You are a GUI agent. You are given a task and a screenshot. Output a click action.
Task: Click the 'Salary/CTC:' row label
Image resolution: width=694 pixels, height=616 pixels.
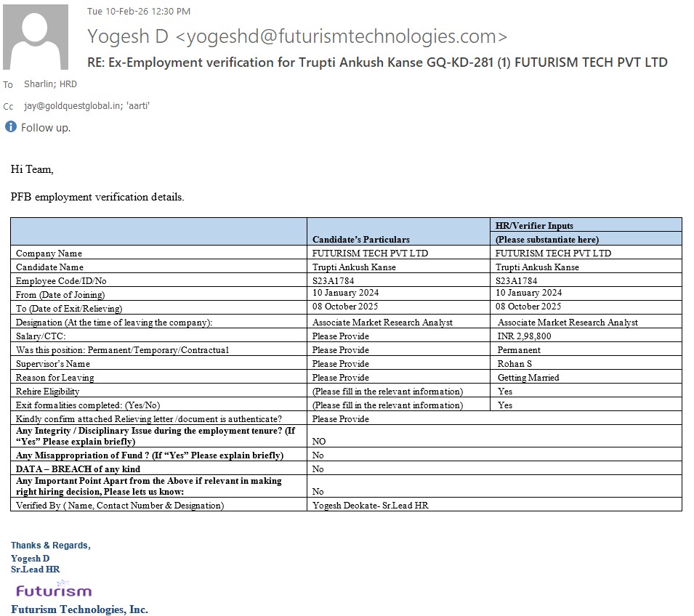pos(41,336)
